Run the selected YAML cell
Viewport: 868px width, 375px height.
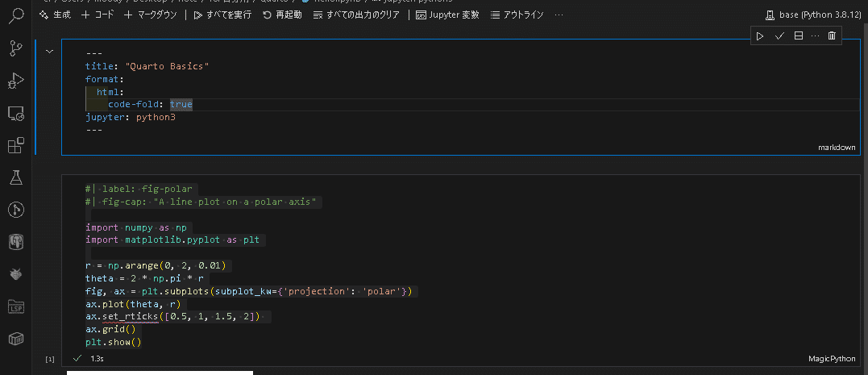click(760, 36)
